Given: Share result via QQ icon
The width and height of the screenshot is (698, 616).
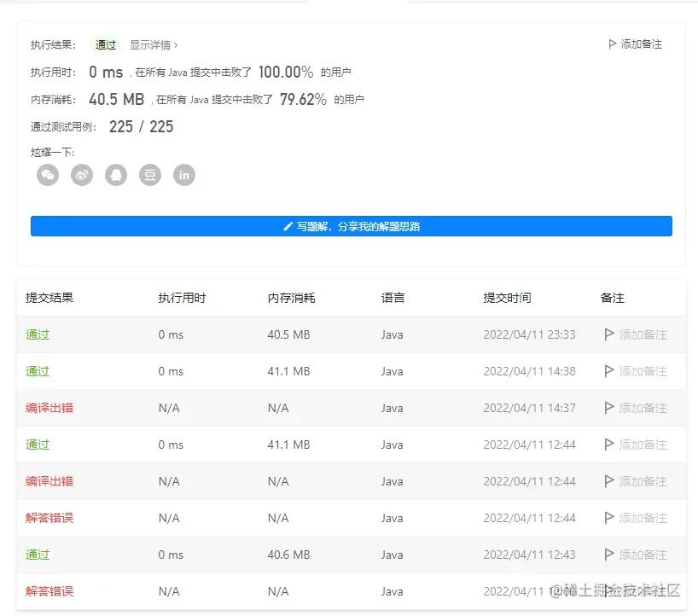Looking at the screenshot, I should point(116,175).
